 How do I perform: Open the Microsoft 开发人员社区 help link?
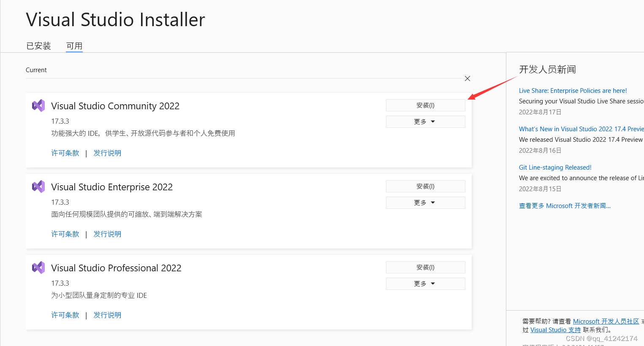pos(606,322)
